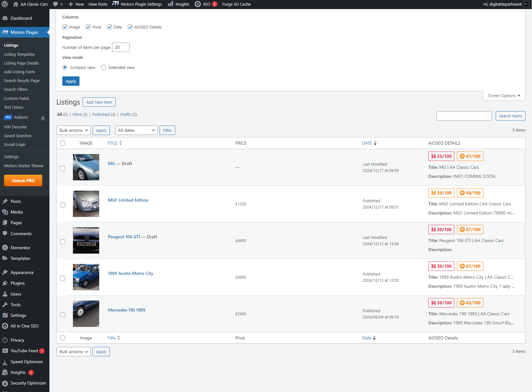Image resolution: width=532 pixels, height=392 pixels.
Task: Click the user avatar in admin bar
Action: (526, 4)
